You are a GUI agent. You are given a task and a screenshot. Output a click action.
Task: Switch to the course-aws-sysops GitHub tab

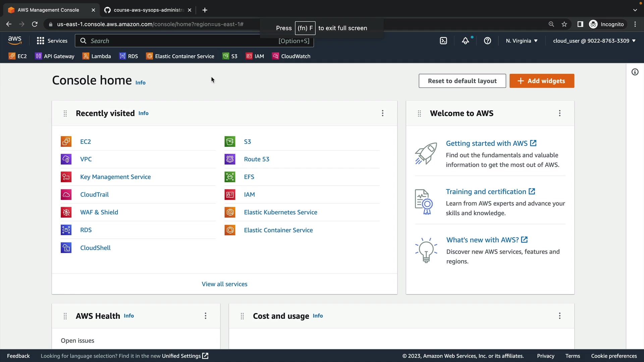pos(148,10)
